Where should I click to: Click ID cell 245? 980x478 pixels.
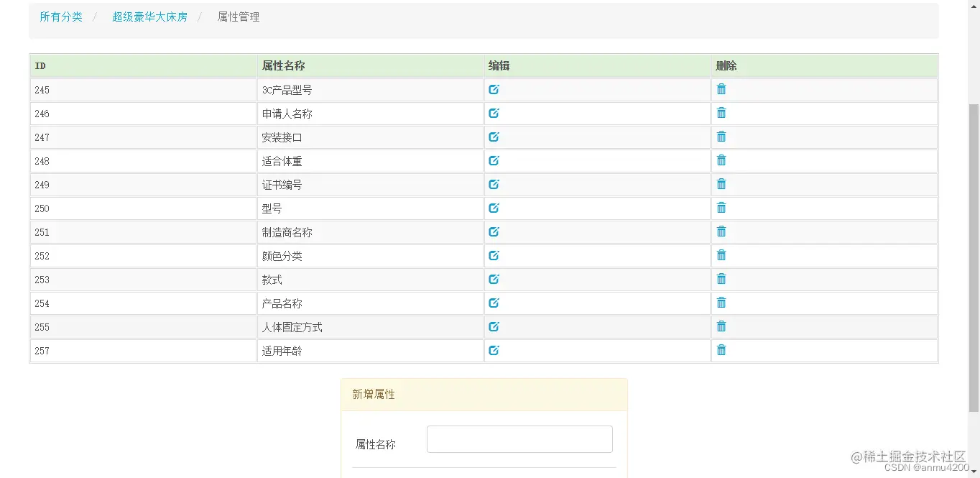click(x=144, y=90)
